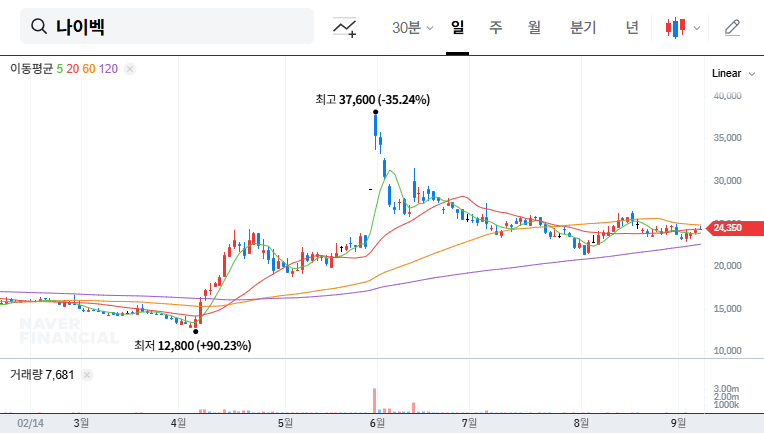Open the pencil drawing tool

click(x=732, y=28)
